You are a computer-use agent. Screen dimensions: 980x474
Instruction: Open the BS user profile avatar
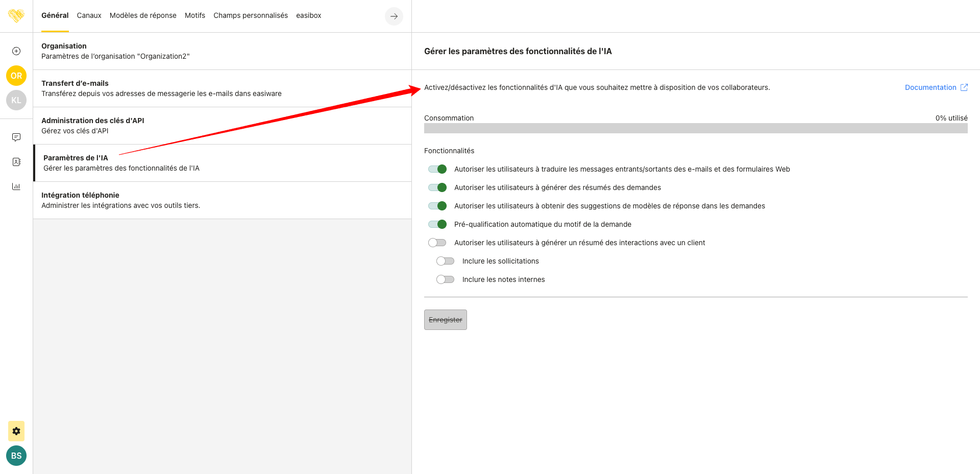pyautogui.click(x=16, y=456)
